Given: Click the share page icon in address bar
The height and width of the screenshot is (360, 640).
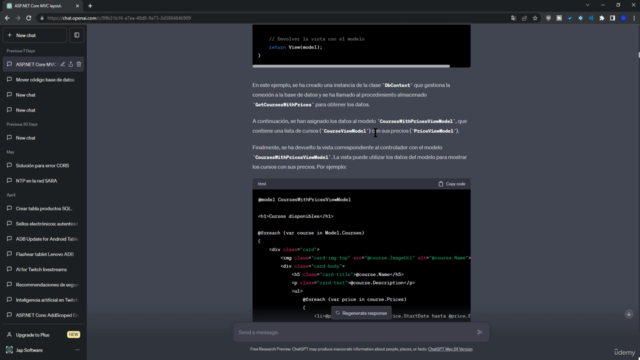Looking at the screenshot, I should point(524,18).
